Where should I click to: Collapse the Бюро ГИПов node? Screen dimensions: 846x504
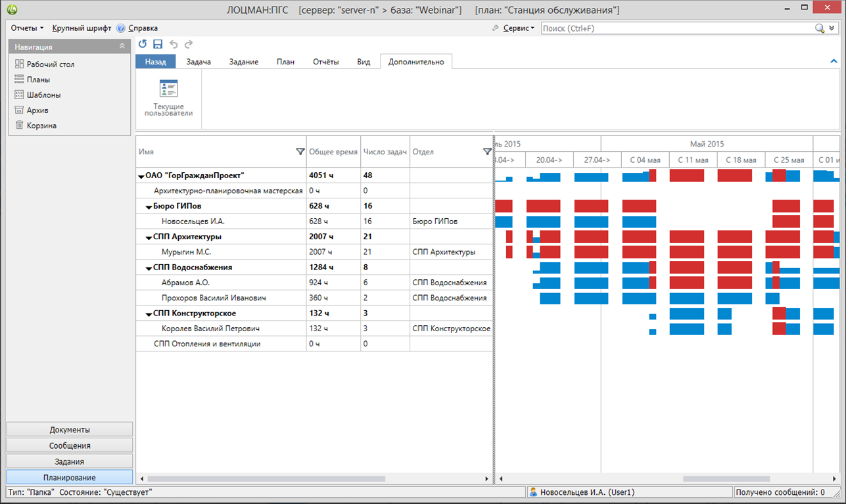[149, 207]
